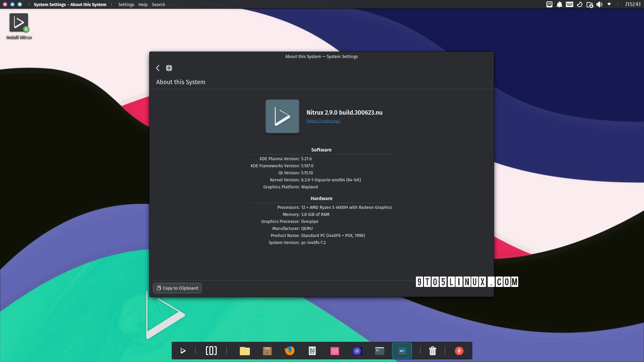Open the back navigation arrow
Screen dimensions: 644x362
coord(158,67)
